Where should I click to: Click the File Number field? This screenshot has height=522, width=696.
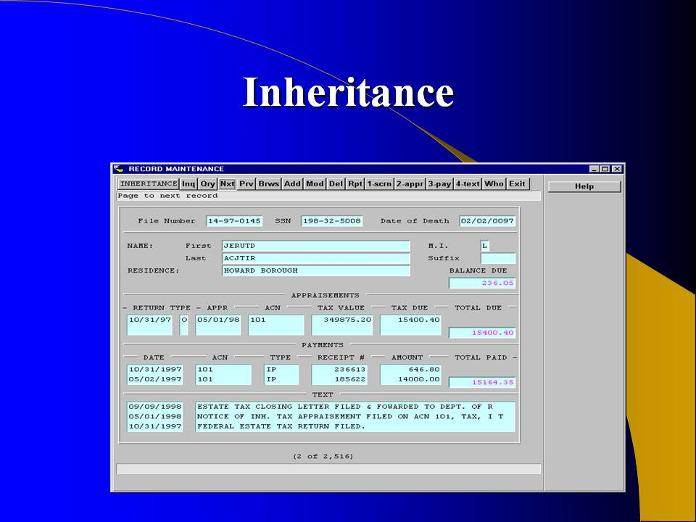[235, 221]
